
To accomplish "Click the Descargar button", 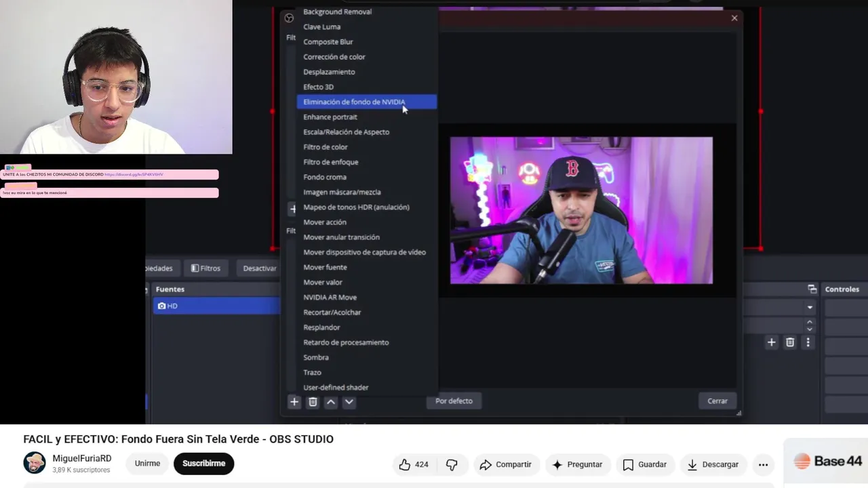I will [x=713, y=464].
